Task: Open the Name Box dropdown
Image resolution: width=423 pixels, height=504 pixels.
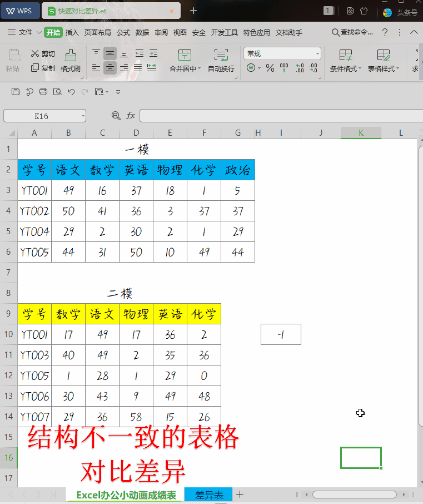Action: click(x=83, y=116)
